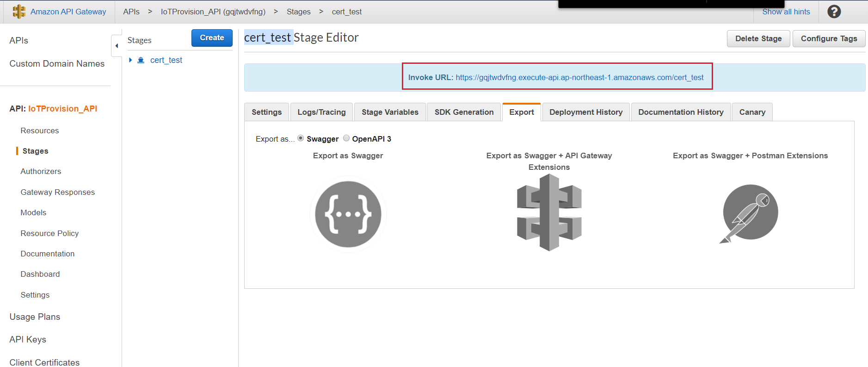868x367 pixels.
Task: Open the Logs/Tracing tab
Action: [321, 112]
